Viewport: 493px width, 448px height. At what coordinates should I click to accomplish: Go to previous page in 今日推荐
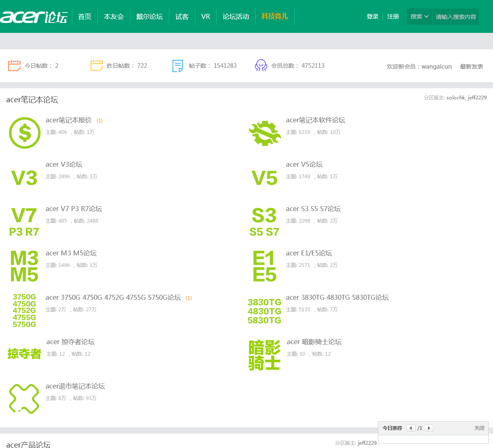point(411,428)
